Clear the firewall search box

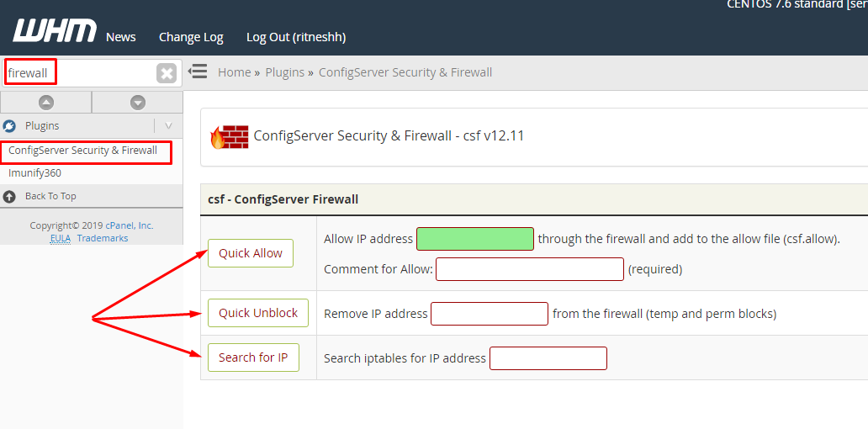pyautogui.click(x=167, y=73)
